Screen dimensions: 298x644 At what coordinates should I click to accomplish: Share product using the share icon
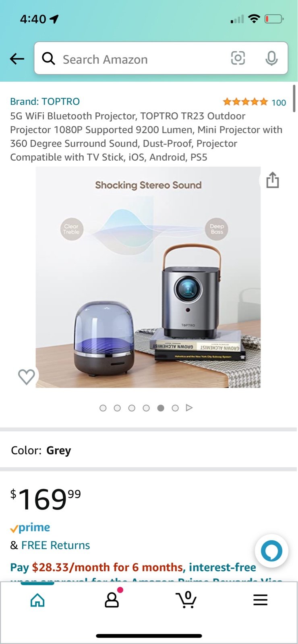click(x=273, y=180)
